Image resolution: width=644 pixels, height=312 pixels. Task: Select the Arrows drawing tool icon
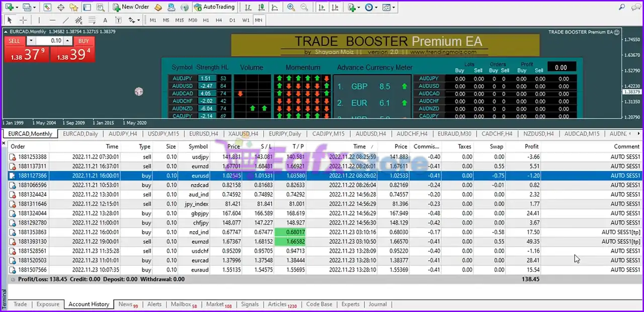pos(132,20)
